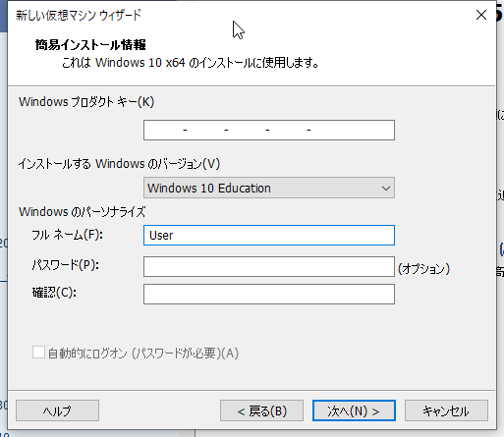Click the confirm (確認) password field

coord(269,294)
